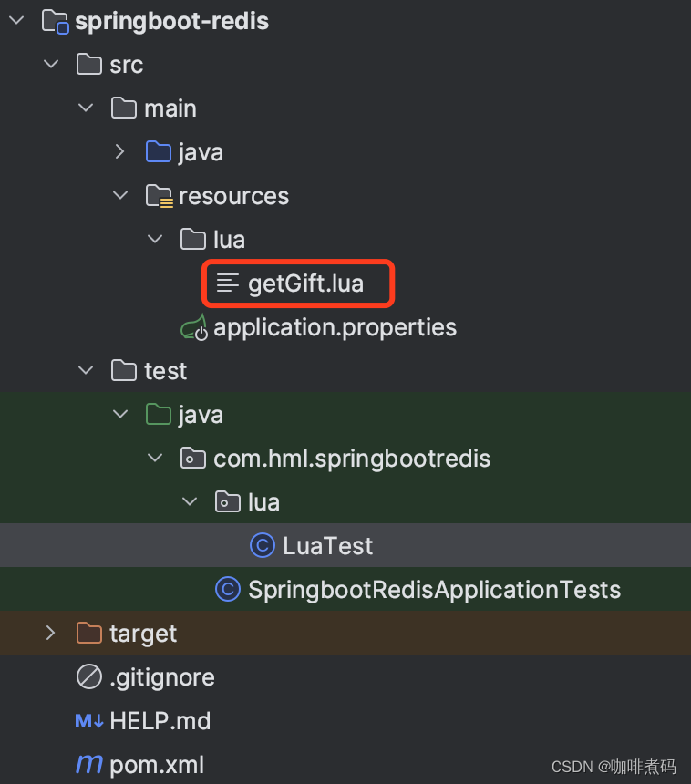Expand the target folder

pyautogui.click(x=50, y=634)
